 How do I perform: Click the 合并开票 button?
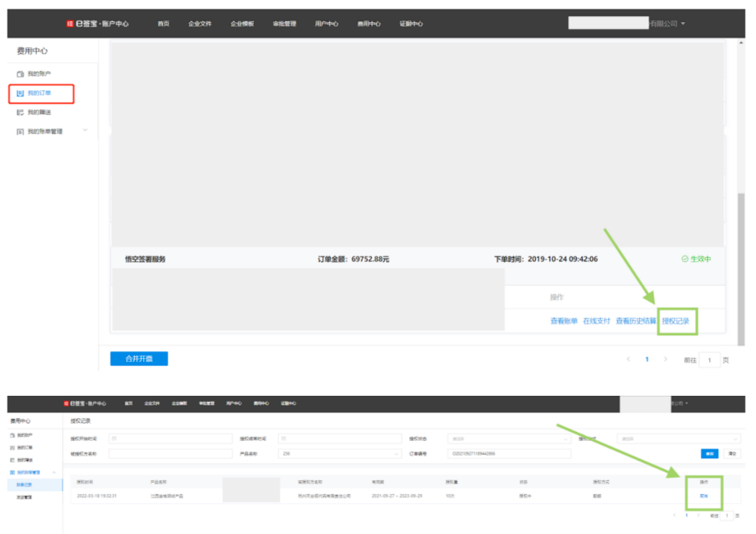coord(139,358)
